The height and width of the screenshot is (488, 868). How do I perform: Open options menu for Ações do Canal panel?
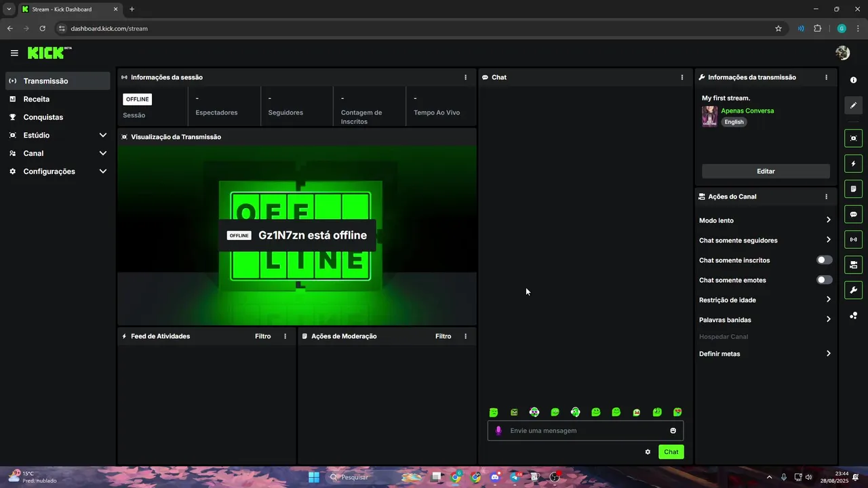tap(826, 197)
